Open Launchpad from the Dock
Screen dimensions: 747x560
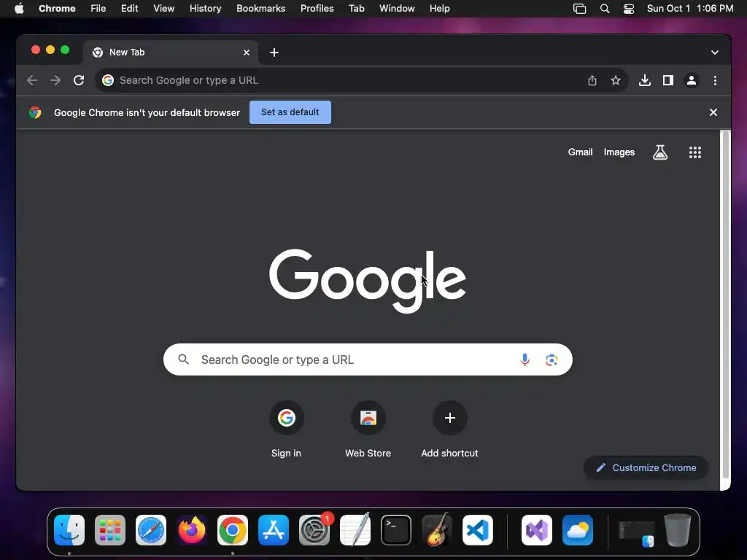[110, 530]
